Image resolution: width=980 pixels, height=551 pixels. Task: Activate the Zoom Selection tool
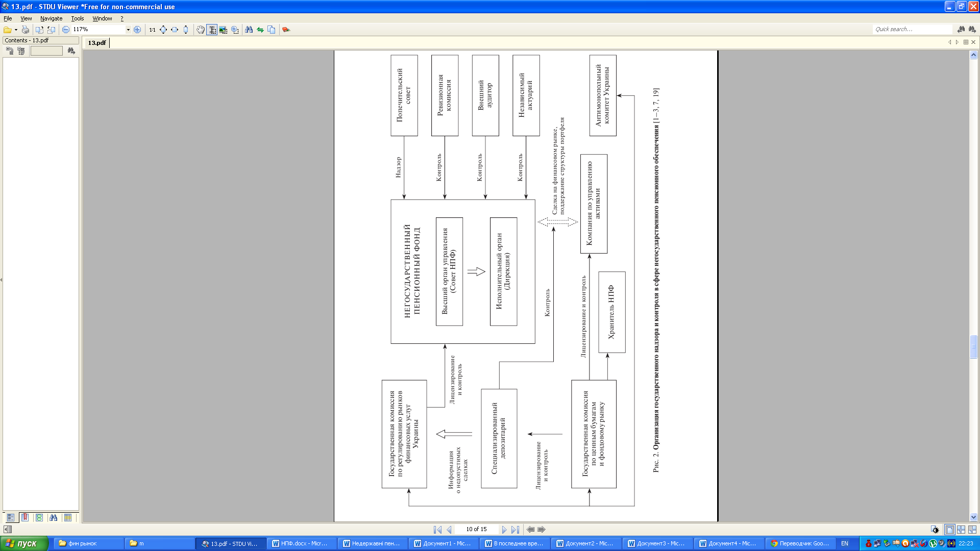[235, 30]
